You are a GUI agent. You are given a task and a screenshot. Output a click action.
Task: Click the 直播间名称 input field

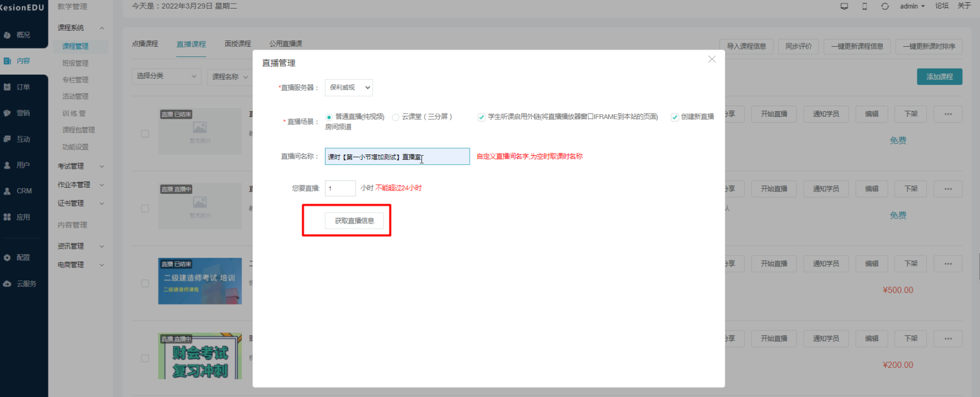397,156
